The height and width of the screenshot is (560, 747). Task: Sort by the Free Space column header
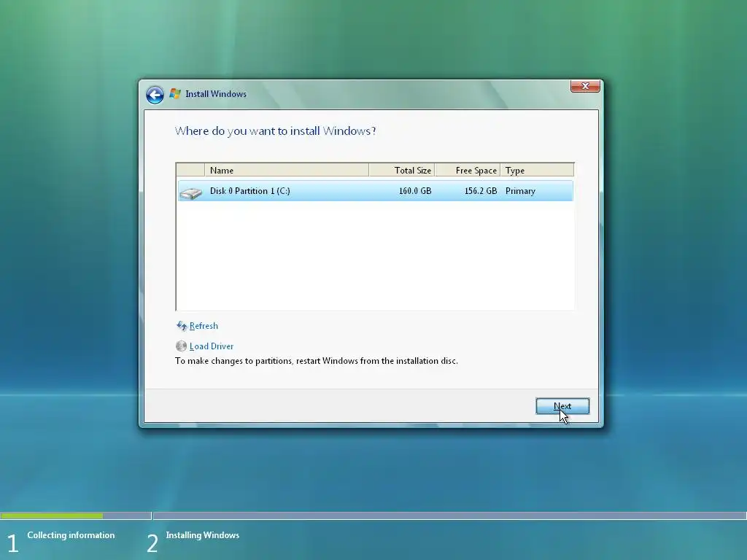tap(468, 170)
